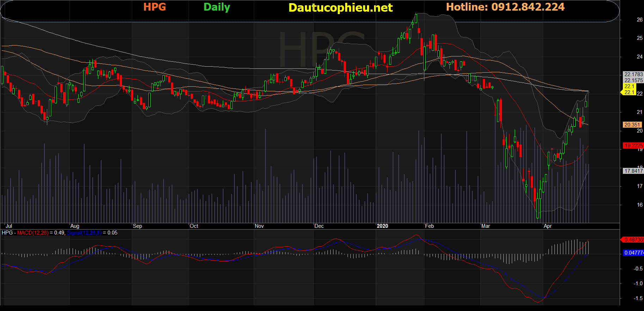
Task: Click the green Daily timeframe label
Action: tap(217, 7)
